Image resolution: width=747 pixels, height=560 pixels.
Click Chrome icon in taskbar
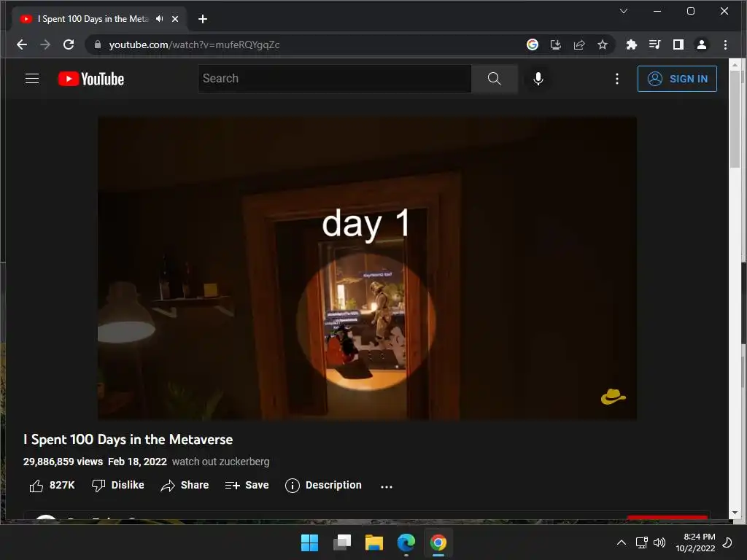438,542
